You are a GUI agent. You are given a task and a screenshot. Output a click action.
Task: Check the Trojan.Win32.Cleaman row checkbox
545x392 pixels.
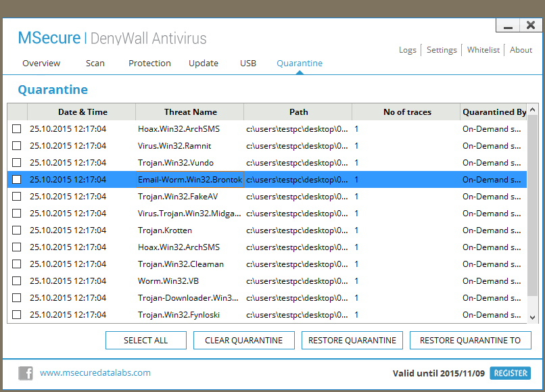(x=17, y=264)
